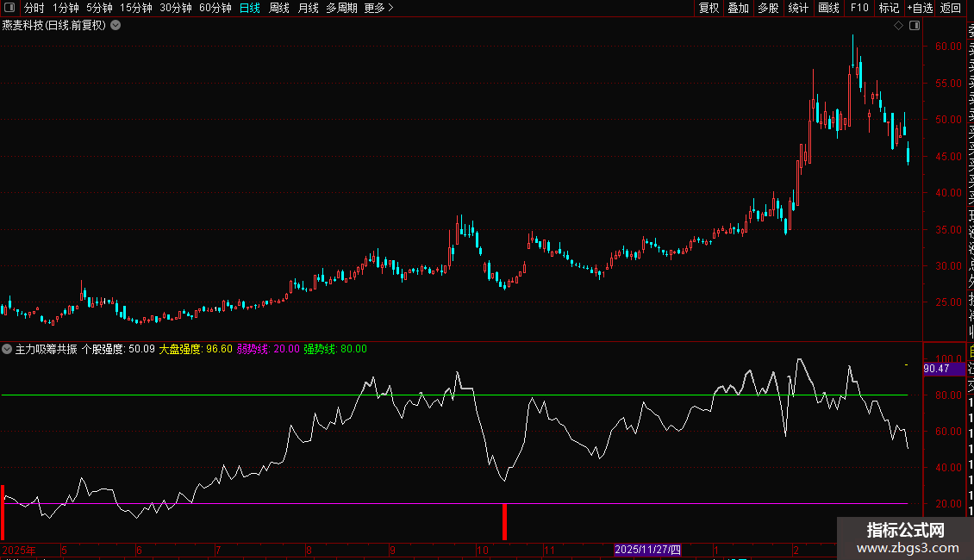The image size is (974, 560).
Task: Click the 60.00 price axis label
Action: (948, 47)
